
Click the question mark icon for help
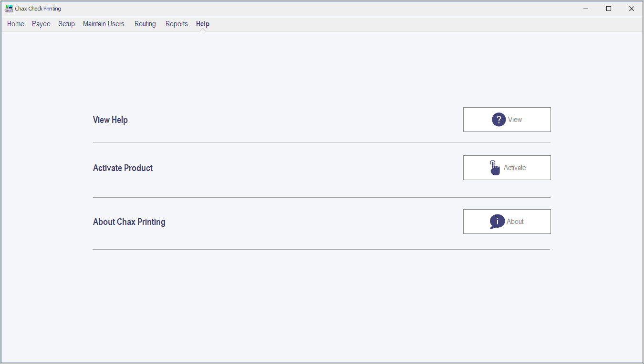click(499, 120)
